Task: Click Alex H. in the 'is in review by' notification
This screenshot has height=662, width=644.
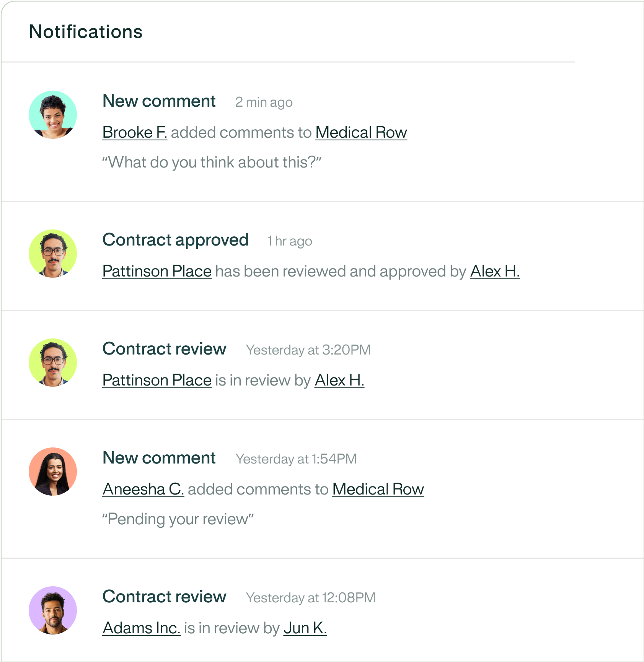Action: coord(339,380)
